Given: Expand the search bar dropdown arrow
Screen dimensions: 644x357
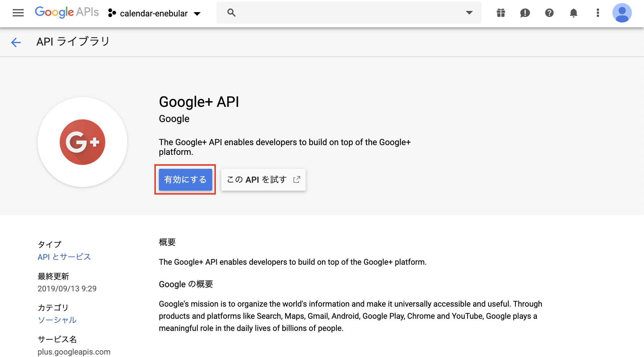Looking at the screenshot, I should click(x=469, y=13).
